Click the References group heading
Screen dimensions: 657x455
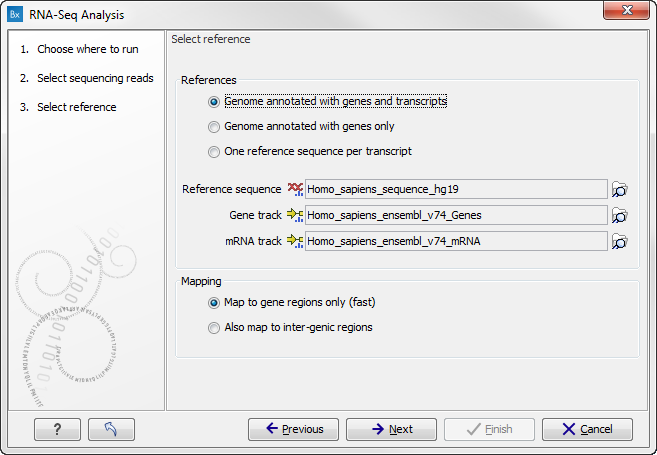(209, 80)
